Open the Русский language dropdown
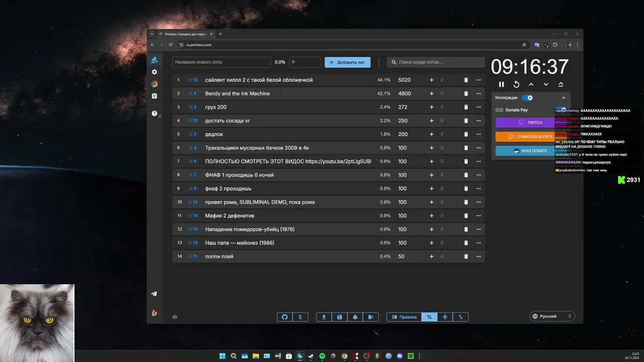 (552, 316)
